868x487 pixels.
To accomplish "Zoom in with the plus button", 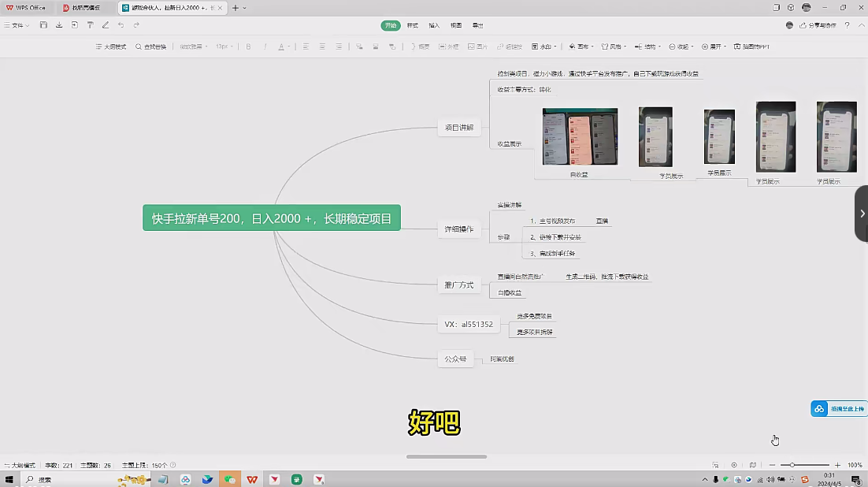I will pyautogui.click(x=837, y=466).
